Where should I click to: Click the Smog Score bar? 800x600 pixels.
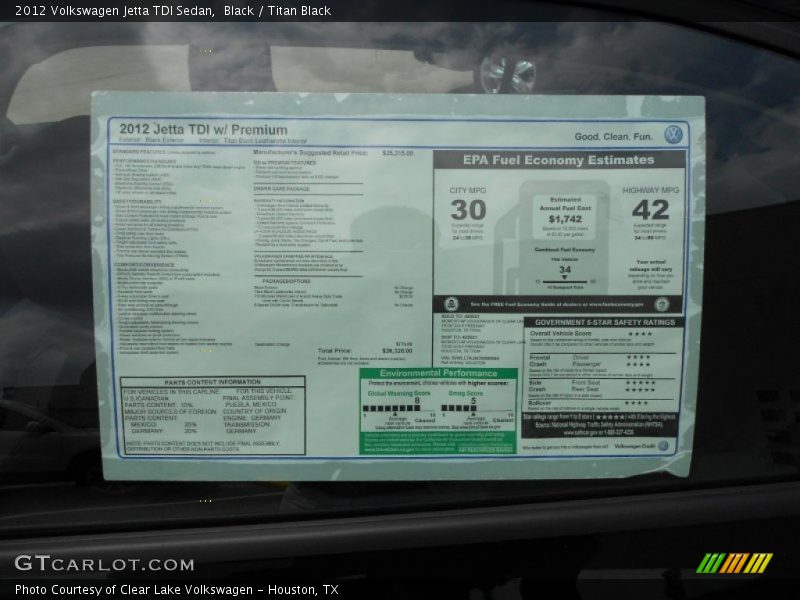click(459, 408)
